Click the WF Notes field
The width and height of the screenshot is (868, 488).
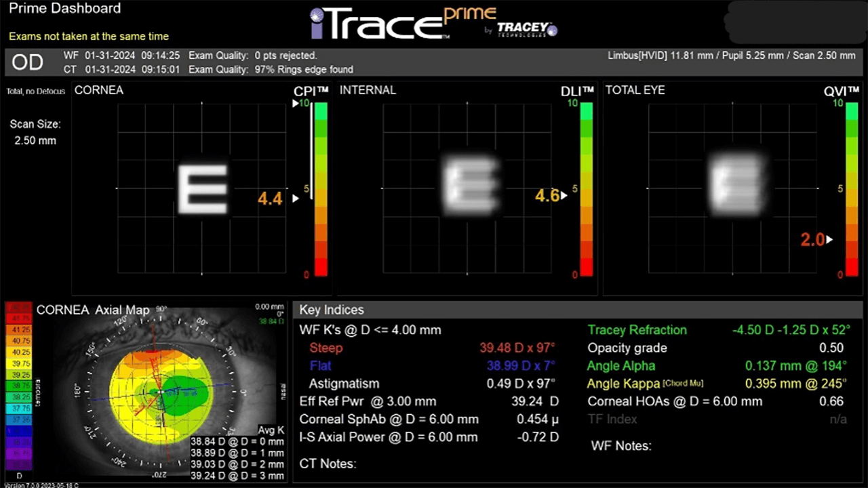point(621,446)
